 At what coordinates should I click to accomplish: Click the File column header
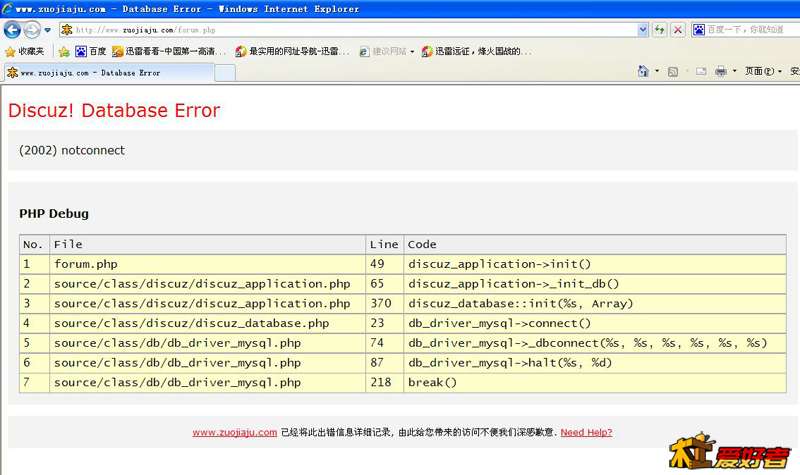208,244
